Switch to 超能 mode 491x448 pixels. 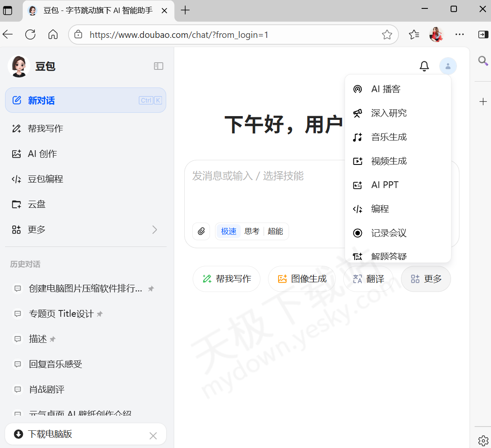click(275, 231)
